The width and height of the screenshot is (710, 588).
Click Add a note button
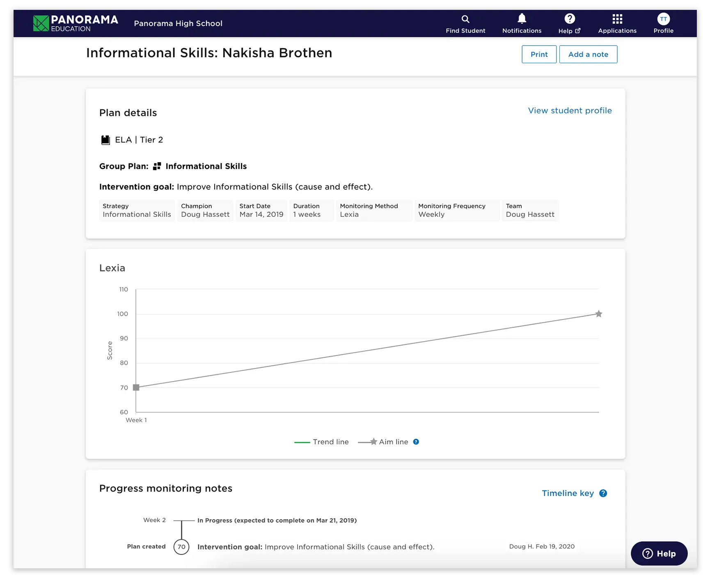click(588, 54)
